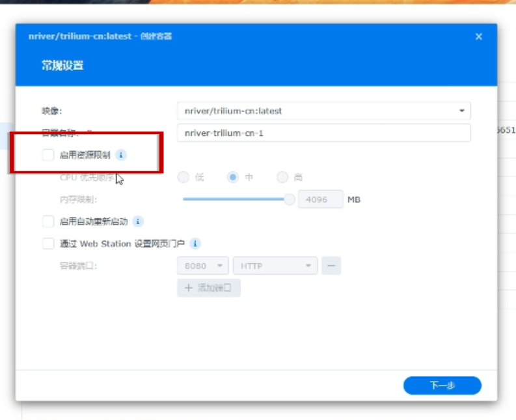The width and height of the screenshot is (516, 420).
Task: Click the memory limit slider handle
Action: tap(290, 199)
